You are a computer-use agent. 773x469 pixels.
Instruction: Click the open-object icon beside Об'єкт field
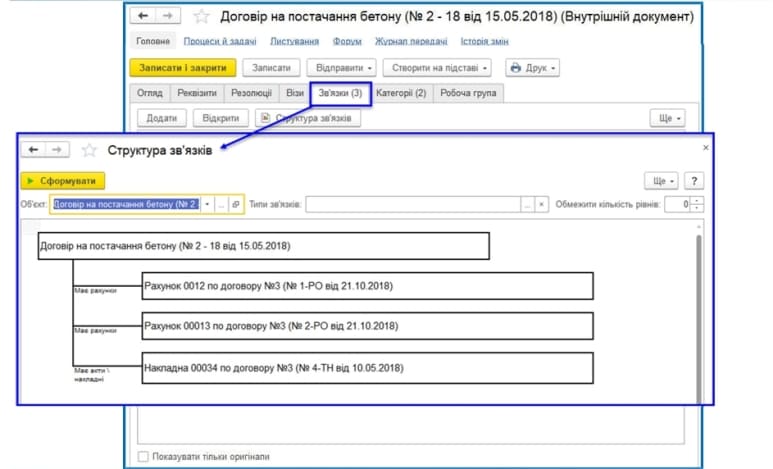tap(236, 204)
